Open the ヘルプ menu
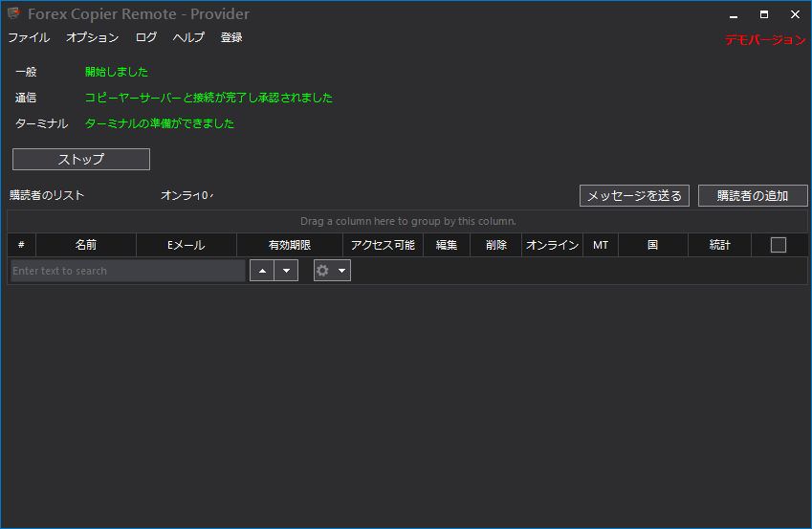The width and height of the screenshot is (812, 529). coord(188,37)
